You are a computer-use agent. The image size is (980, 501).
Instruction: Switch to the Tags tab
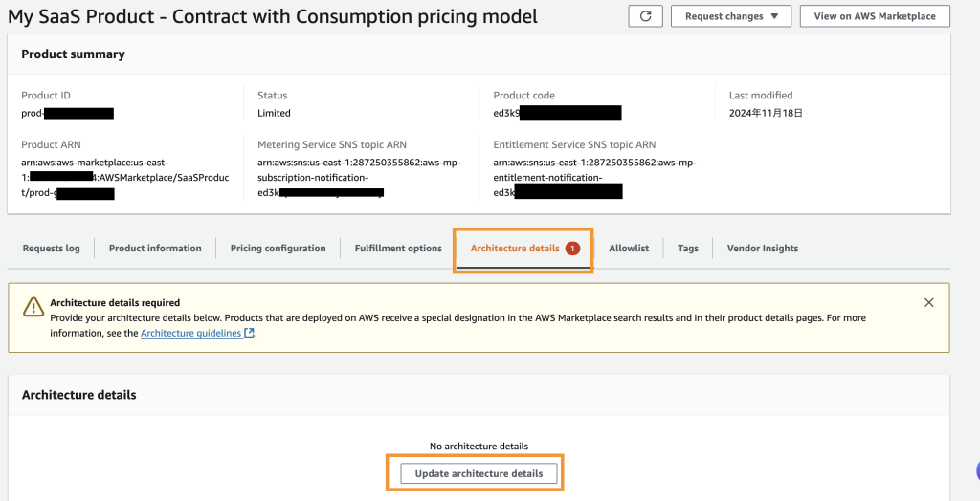(688, 249)
